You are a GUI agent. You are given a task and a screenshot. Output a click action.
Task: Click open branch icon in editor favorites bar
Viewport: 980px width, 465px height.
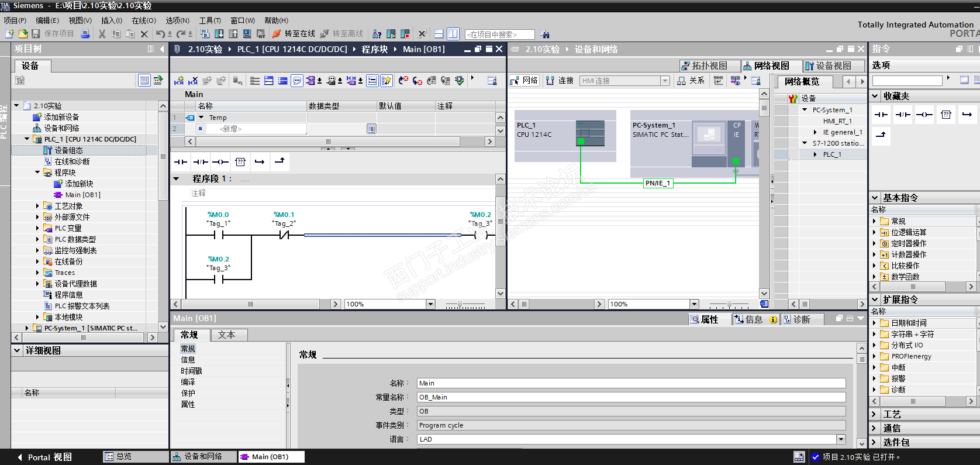260,162
